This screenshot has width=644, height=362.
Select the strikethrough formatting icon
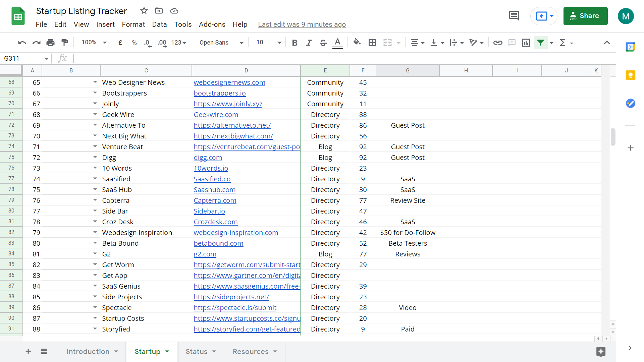pos(323,43)
